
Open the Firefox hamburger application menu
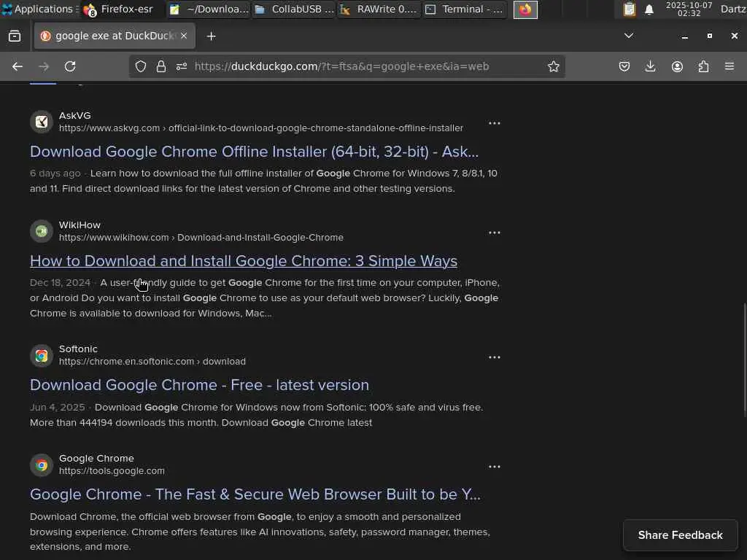[729, 66]
